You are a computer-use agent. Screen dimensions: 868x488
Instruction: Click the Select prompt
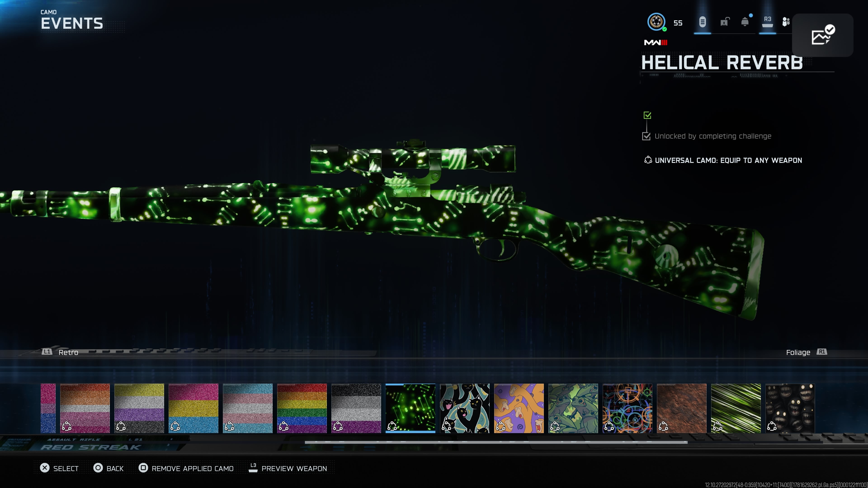[59, 469]
